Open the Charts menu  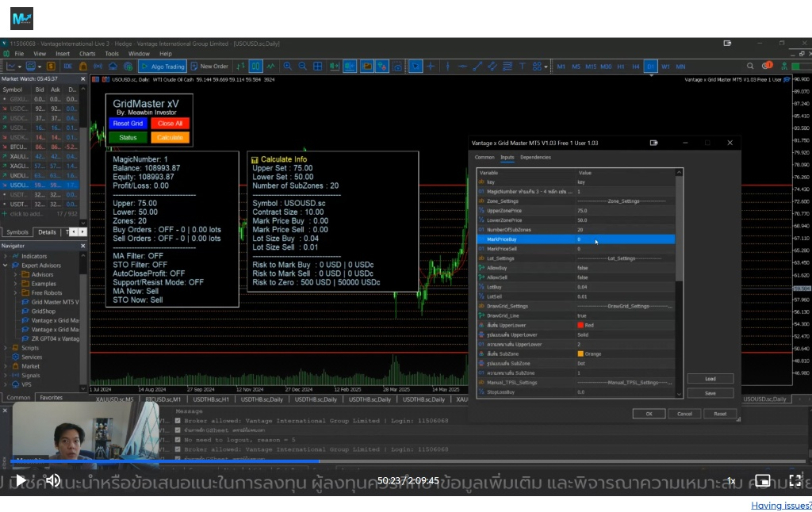[87, 54]
